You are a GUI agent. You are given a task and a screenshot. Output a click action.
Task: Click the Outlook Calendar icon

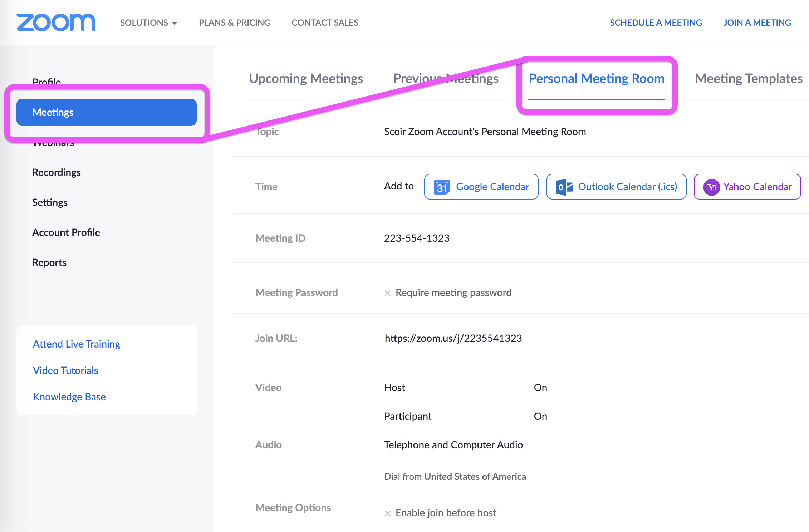click(x=564, y=187)
